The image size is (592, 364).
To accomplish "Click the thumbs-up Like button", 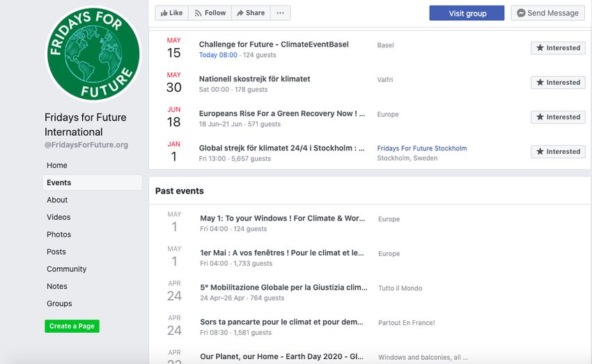I will 172,13.
